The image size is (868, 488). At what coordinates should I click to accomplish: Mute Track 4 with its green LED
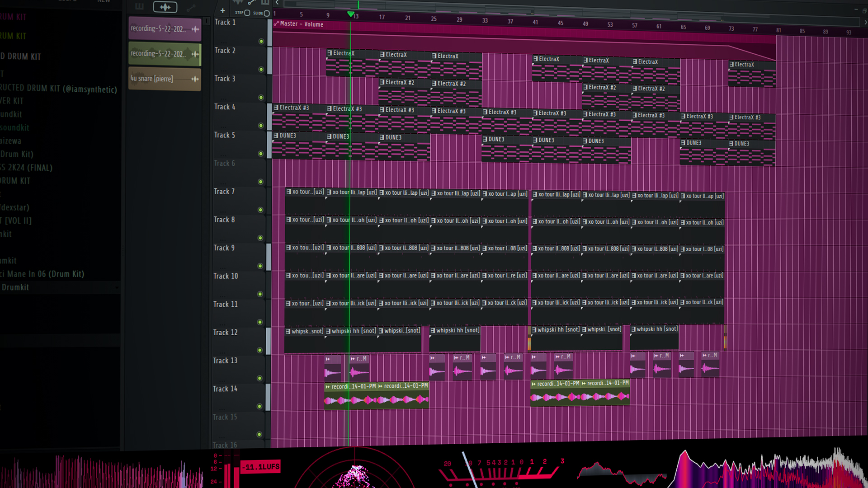(x=261, y=126)
